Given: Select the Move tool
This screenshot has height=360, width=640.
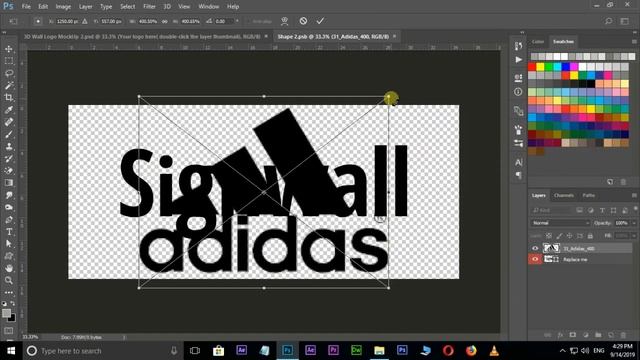Looking at the screenshot, I should click(x=9, y=49).
